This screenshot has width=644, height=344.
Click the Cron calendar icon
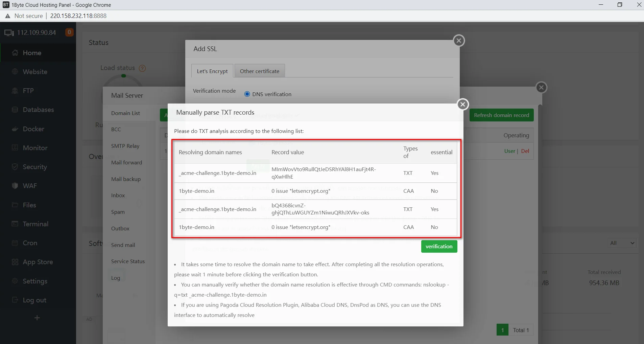click(x=15, y=243)
